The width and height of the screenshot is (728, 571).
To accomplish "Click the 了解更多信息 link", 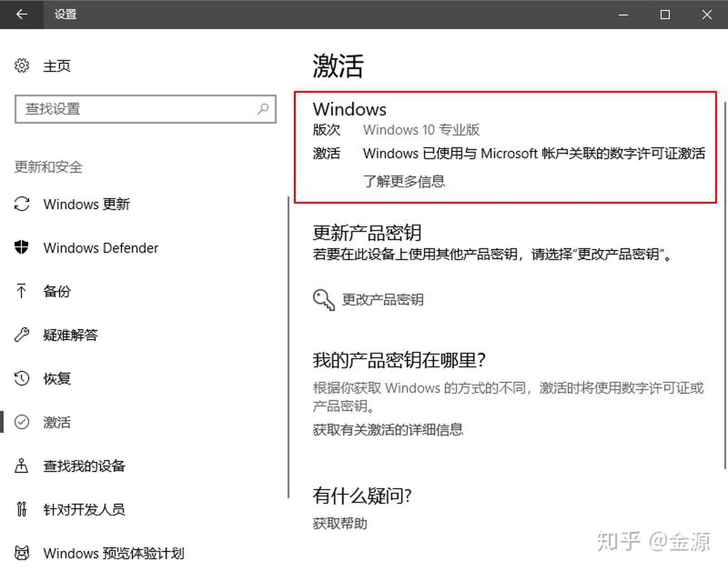I will click(403, 181).
